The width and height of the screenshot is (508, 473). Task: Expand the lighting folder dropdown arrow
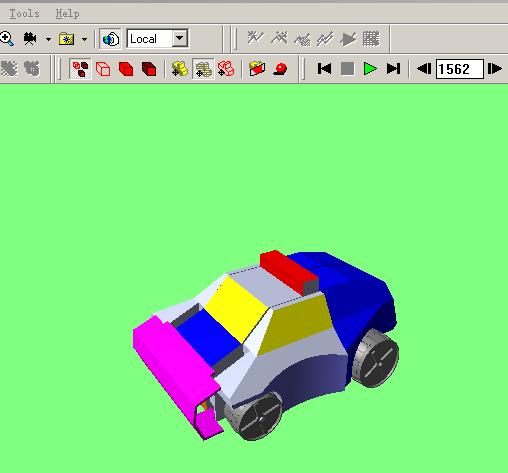(x=84, y=39)
